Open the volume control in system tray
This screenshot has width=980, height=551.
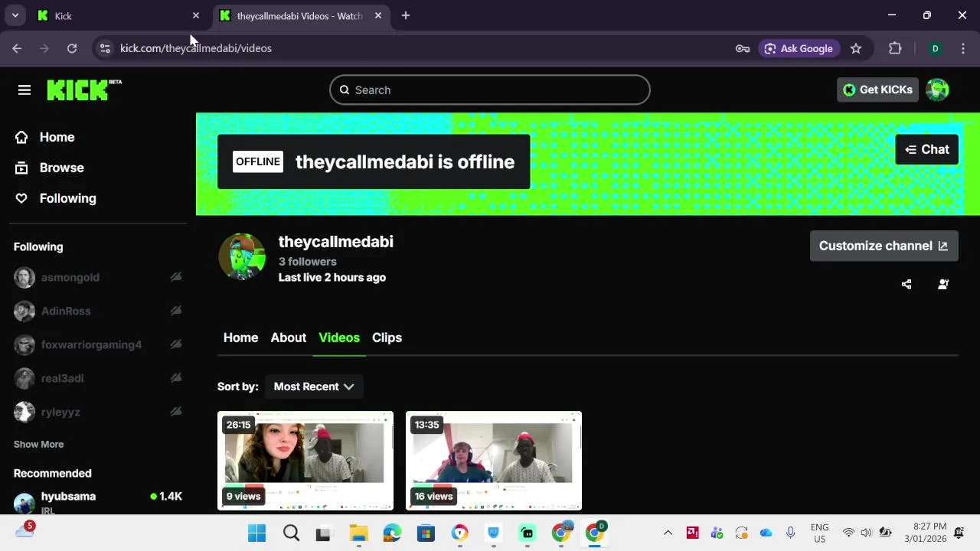pyautogui.click(x=866, y=533)
